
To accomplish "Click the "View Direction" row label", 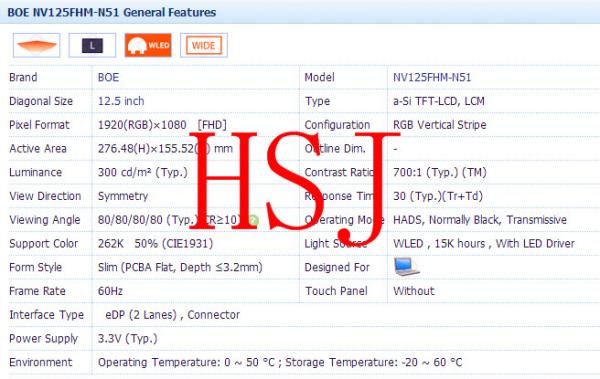I will (x=45, y=196).
